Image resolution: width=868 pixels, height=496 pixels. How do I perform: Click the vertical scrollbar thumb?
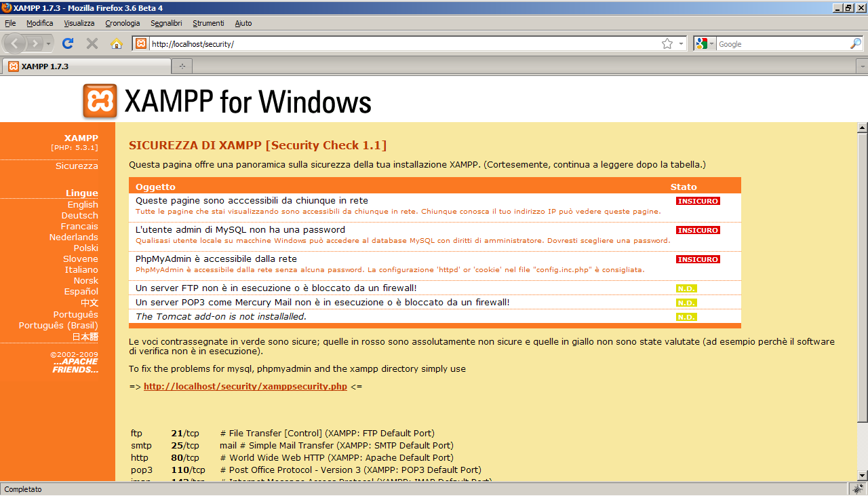click(863, 278)
